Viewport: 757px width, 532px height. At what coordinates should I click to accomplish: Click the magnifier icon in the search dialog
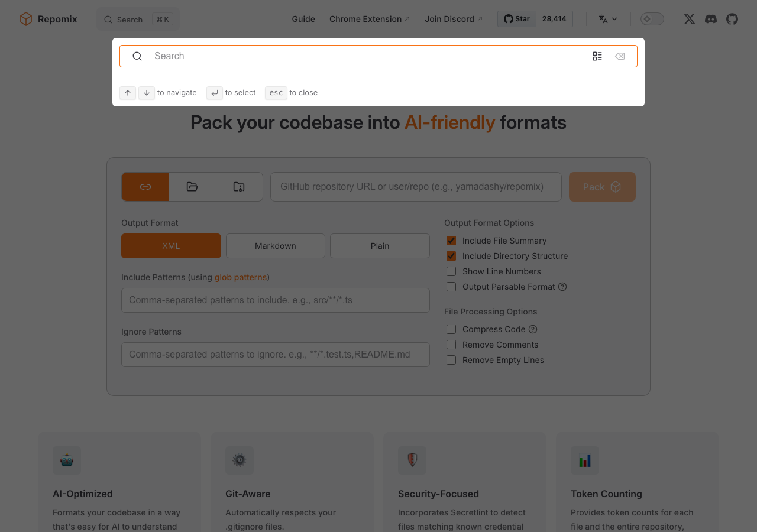pyautogui.click(x=137, y=56)
